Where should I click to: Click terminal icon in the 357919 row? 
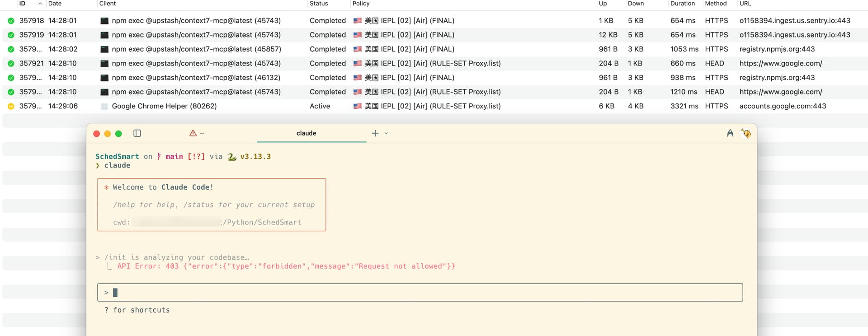tap(104, 35)
